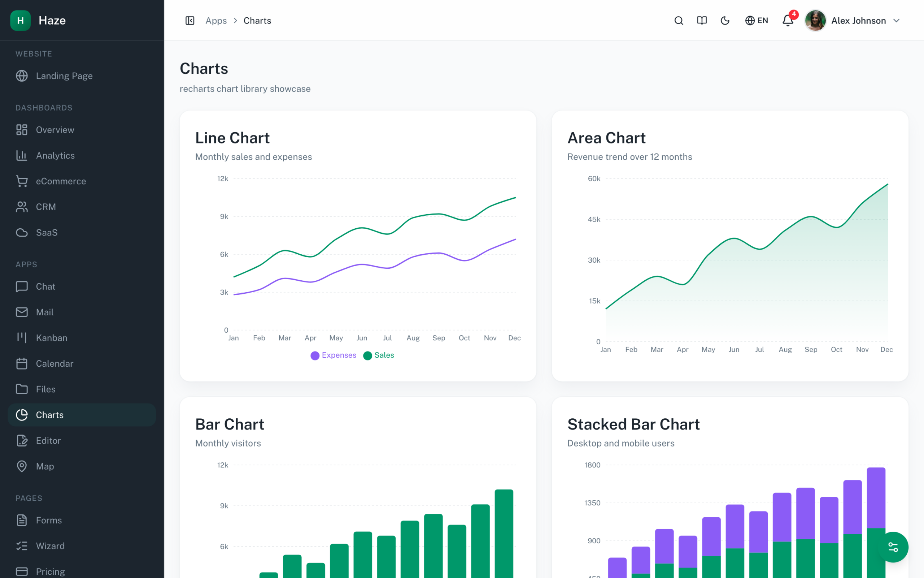Click the Files folder icon
This screenshot has width=924, height=578.
(22, 389)
